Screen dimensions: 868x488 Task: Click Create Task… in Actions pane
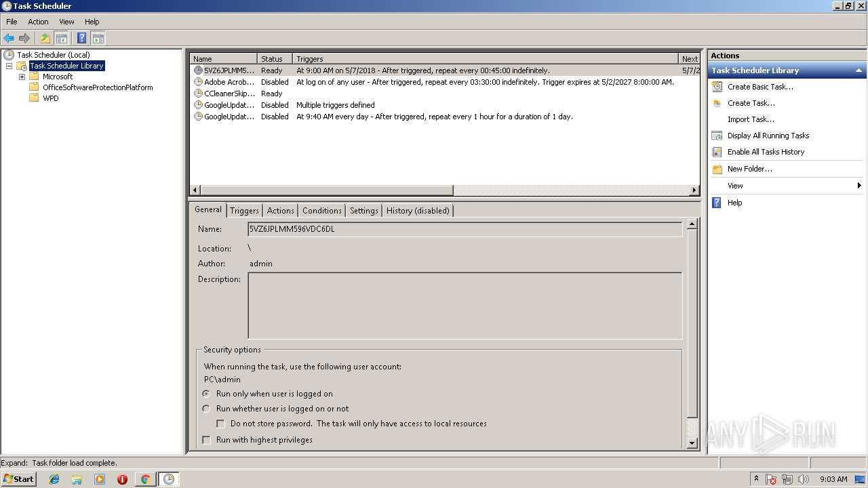pyautogui.click(x=751, y=103)
